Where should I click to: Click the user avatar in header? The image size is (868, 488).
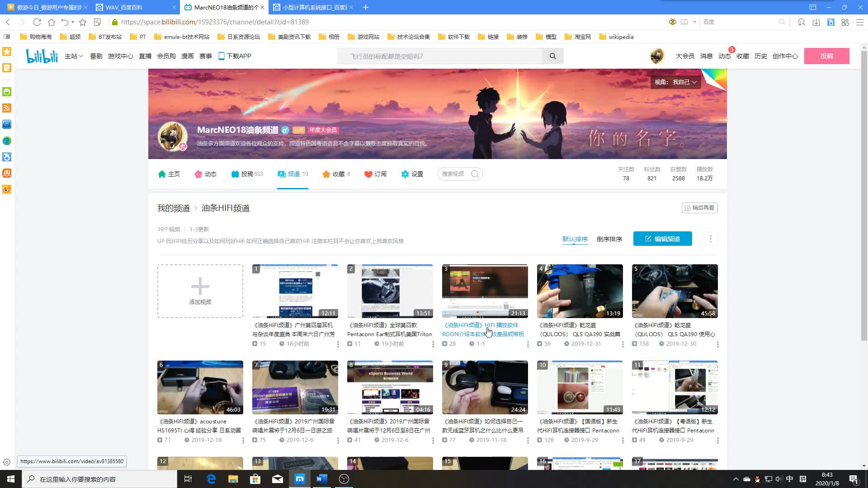657,56
